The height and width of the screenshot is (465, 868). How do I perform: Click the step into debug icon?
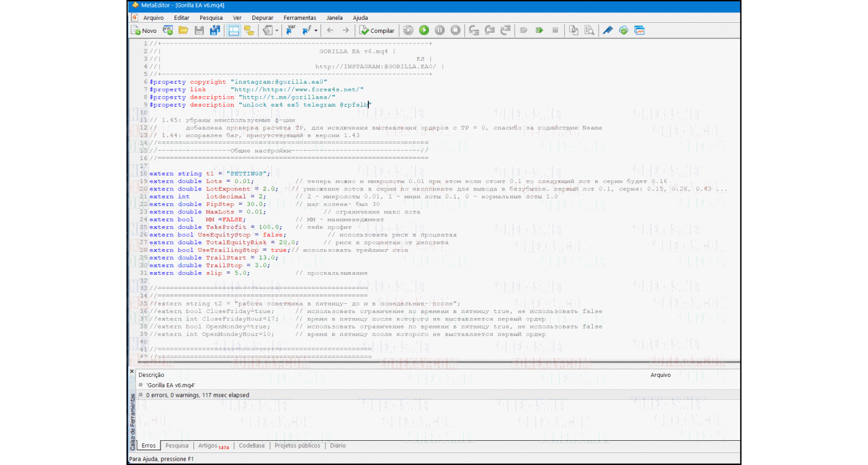[x=473, y=30]
